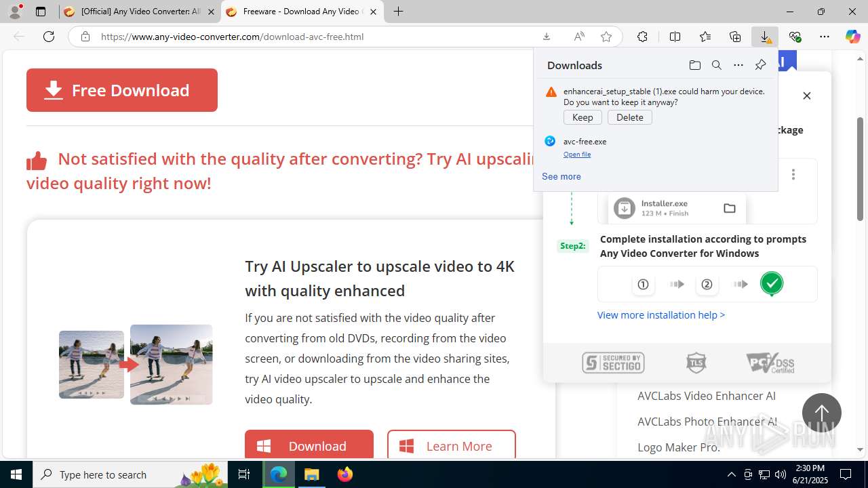Open AVCLabs Video Enhancer AI link
This screenshot has height=488, width=868.
pyautogui.click(x=707, y=396)
